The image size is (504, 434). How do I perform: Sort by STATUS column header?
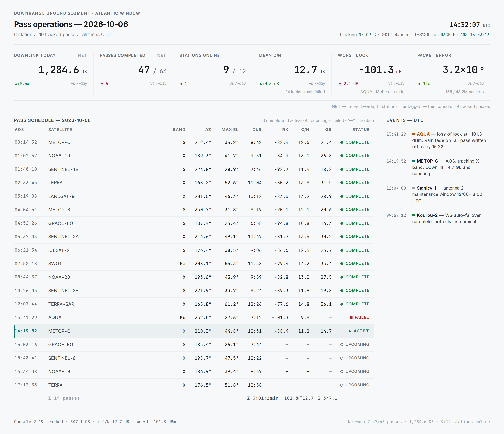tap(361, 129)
